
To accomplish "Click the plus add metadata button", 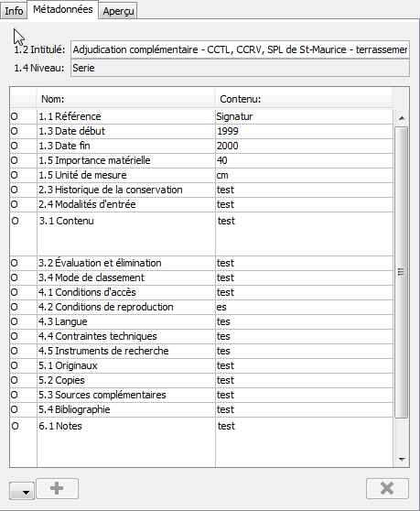I will (57, 488).
